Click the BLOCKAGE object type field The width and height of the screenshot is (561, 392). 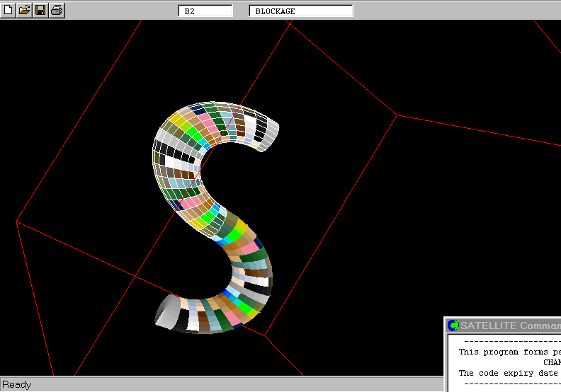pyautogui.click(x=300, y=11)
